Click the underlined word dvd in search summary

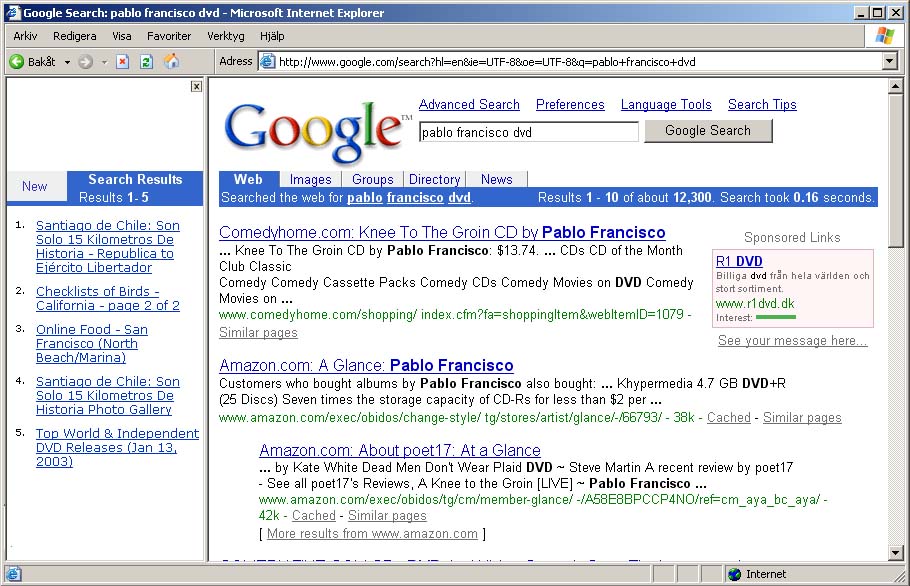[x=459, y=198]
